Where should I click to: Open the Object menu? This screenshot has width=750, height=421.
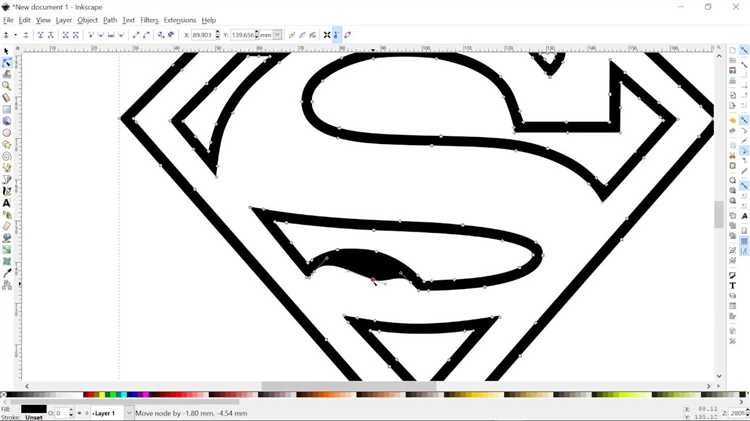pos(88,20)
